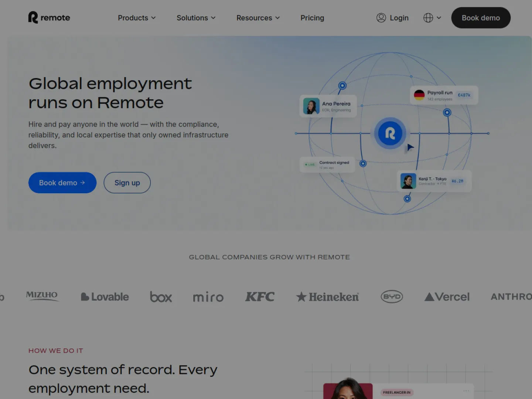532x399 pixels.
Task: Click the ¥6.2M amount badge
Action: (x=457, y=181)
